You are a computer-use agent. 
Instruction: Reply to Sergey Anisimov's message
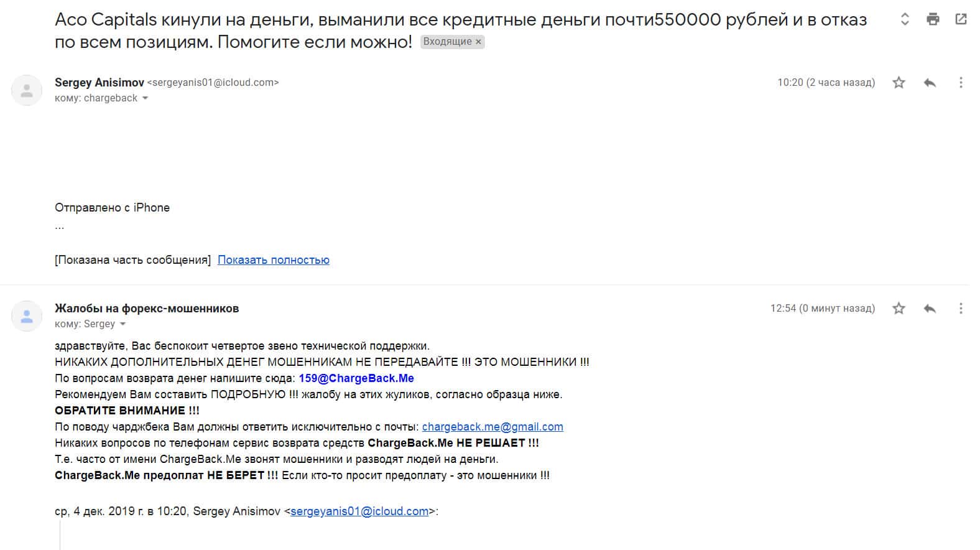click(x=930, y=82)
